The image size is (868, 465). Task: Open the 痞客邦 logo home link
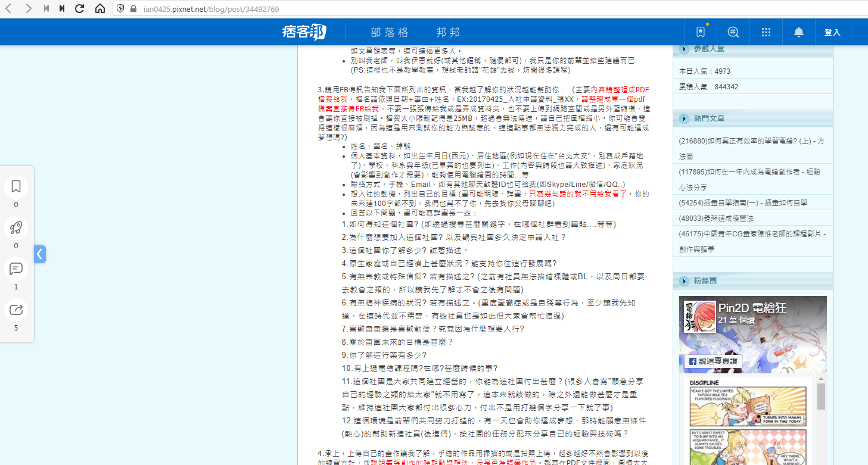click(304, 32)
